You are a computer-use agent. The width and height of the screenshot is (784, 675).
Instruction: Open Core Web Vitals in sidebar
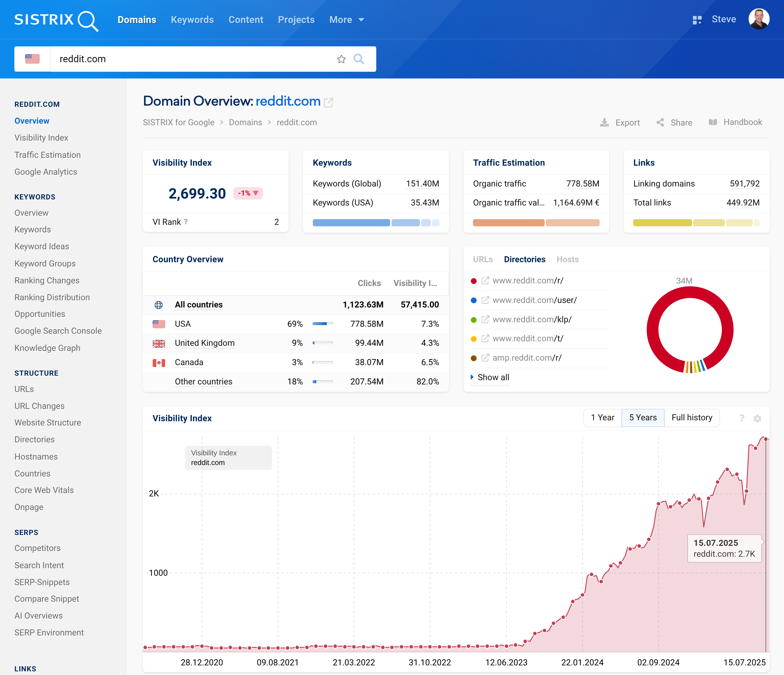click(44, 490)
